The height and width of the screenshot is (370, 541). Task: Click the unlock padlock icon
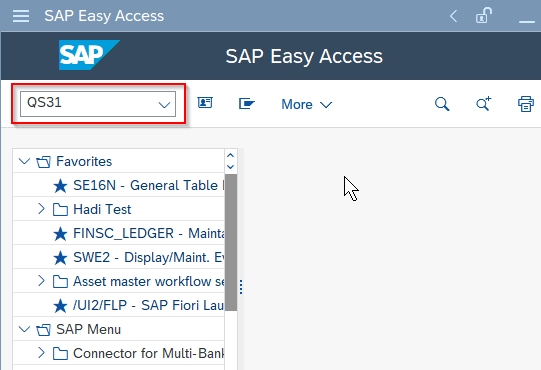click(484, 16)
